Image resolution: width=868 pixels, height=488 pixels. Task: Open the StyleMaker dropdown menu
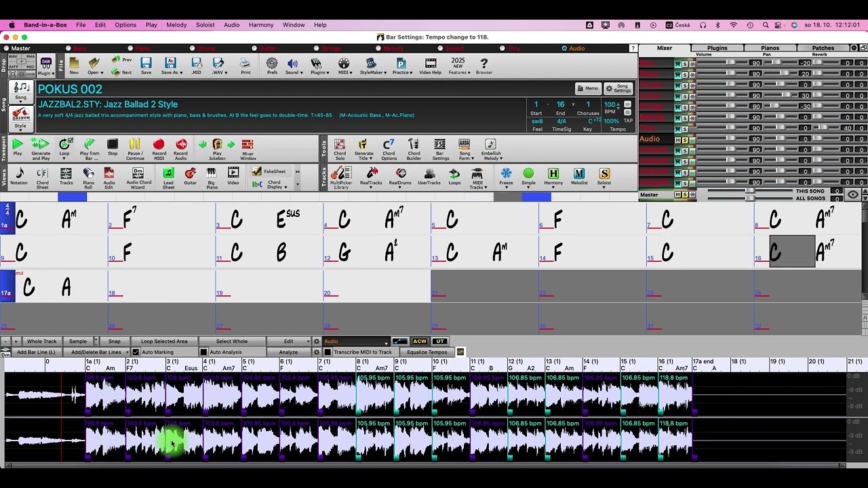(385, 73)
